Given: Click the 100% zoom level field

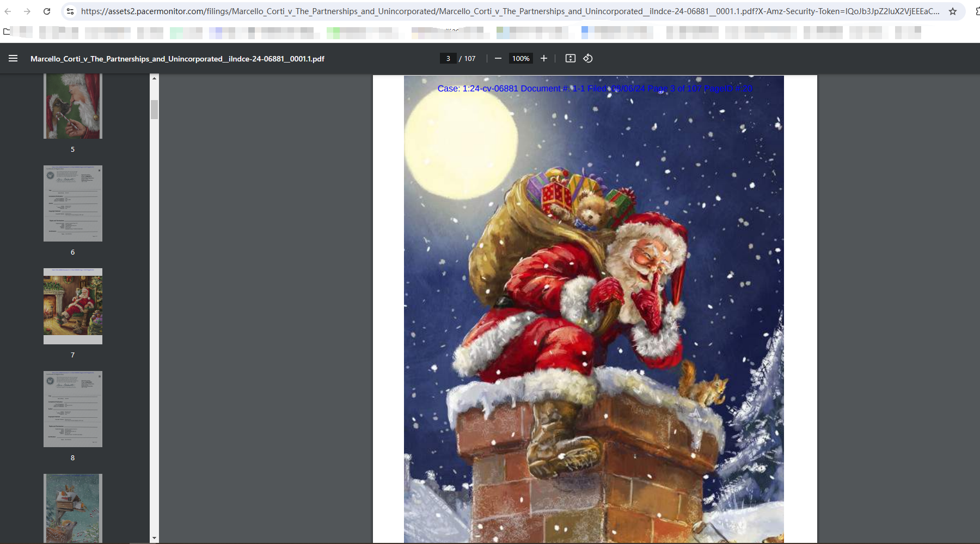Looking at the screenshot, I should (x=520, y=58).
